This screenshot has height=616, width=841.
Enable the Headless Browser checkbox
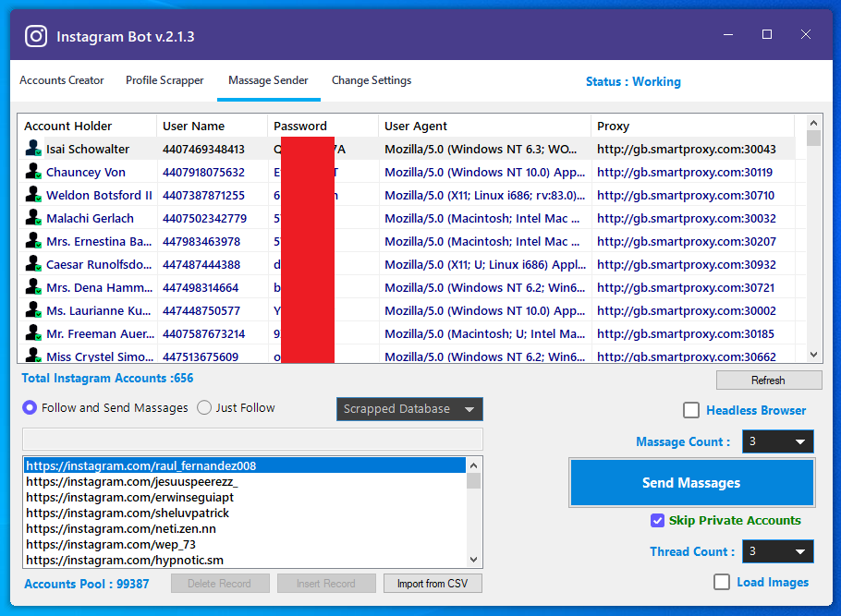(x=691, y=410)
